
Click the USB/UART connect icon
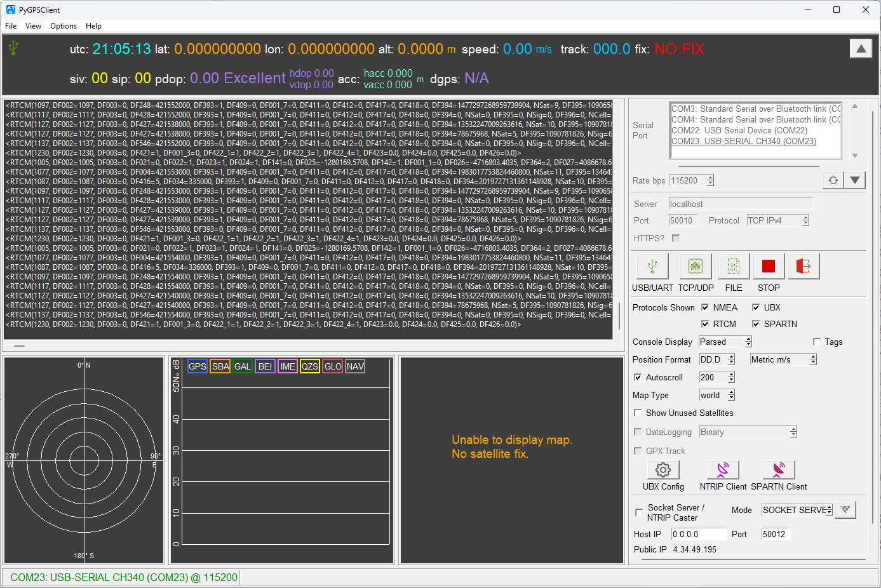[652, 267]
